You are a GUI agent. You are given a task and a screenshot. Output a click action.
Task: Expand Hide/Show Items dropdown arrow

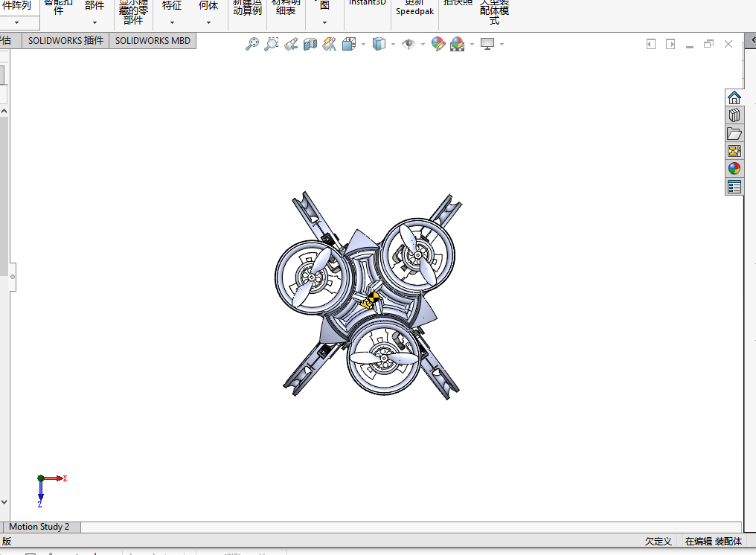(423, 45)
